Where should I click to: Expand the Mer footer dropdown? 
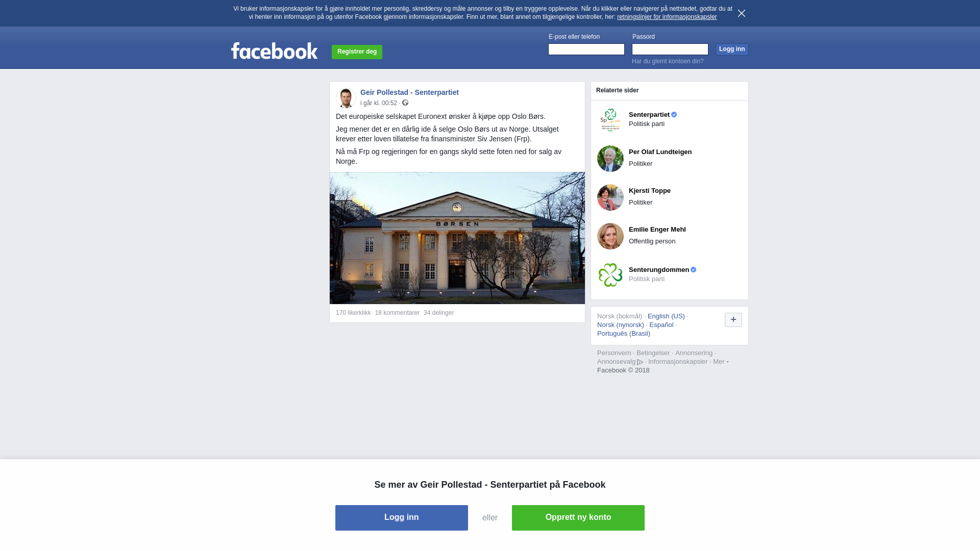click(x=721, y=362)
